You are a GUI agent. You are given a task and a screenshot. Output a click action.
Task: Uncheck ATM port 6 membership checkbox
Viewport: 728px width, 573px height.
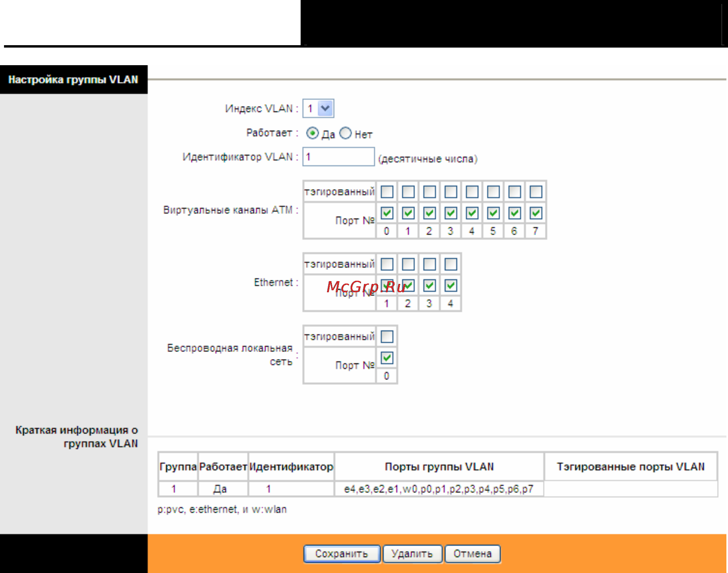click(515, 213)
